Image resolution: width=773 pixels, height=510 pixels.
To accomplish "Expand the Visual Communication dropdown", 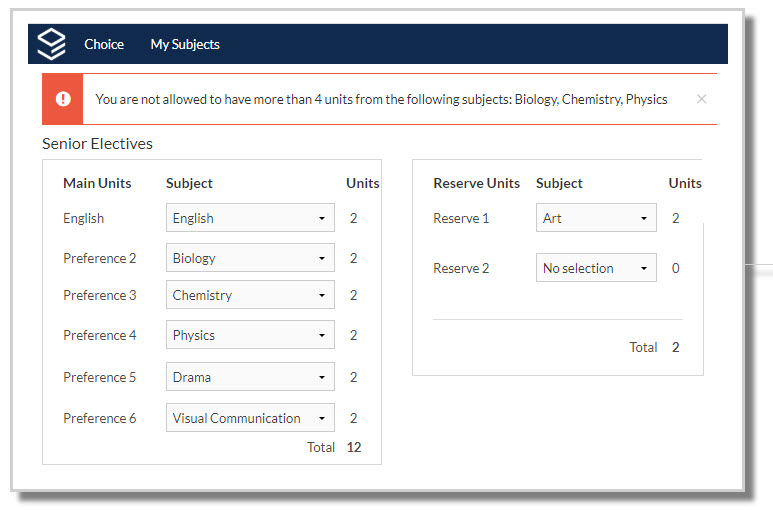I will tap(250, 418).
